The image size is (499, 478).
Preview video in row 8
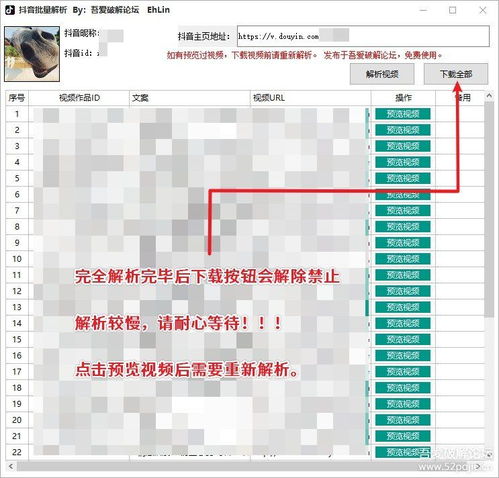coord(403,227)
